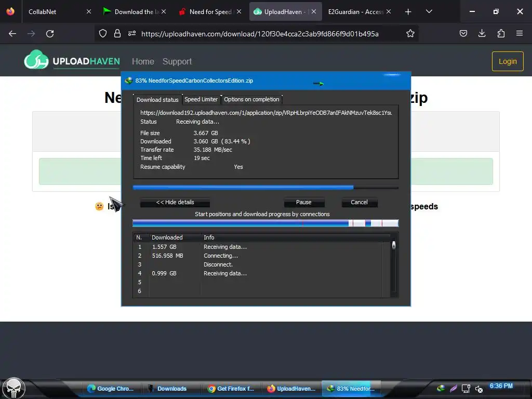
Task: Close the E2Guardian tab
Action: (x=389, y=11)
